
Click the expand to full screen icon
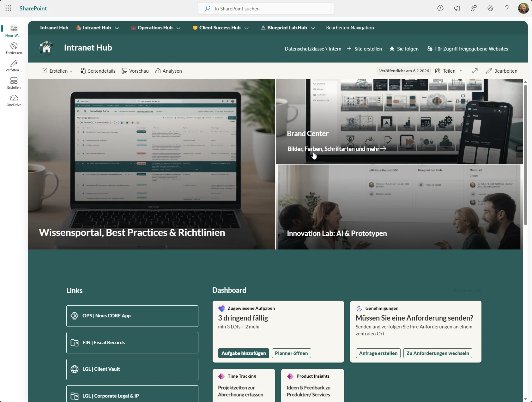pos(475,71)
